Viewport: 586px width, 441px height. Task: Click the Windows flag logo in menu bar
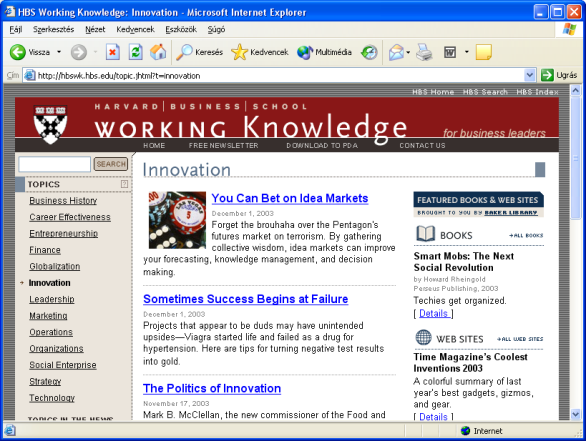569,29
